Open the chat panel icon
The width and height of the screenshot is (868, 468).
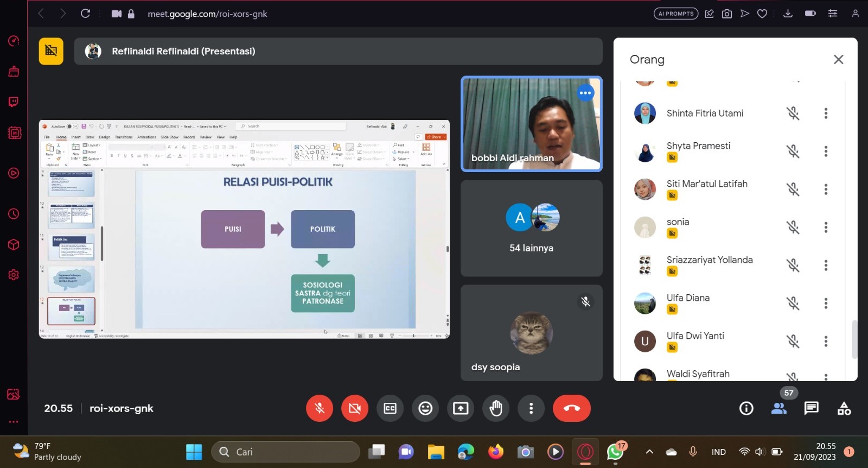(x=811, y=408)
